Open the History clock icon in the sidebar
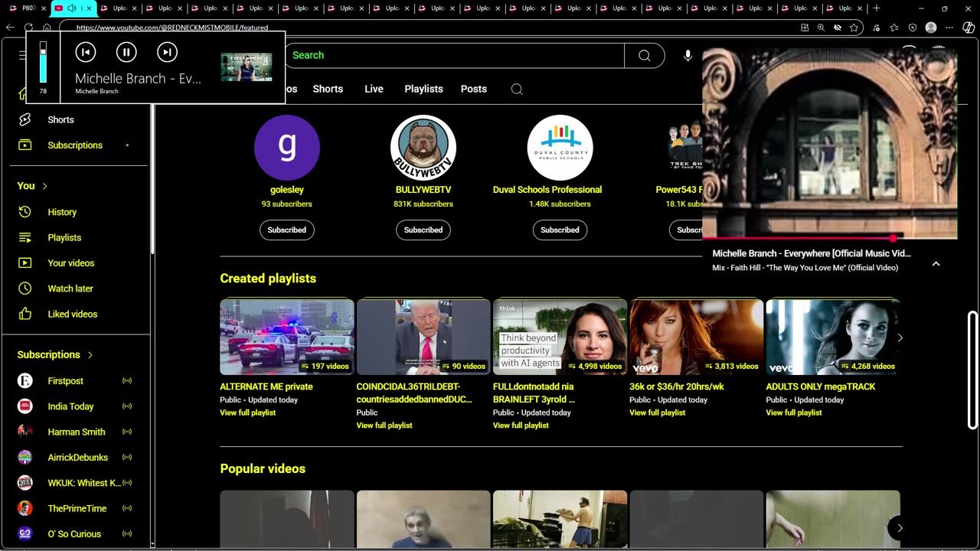The image size is (980, 551). [25, 212]
